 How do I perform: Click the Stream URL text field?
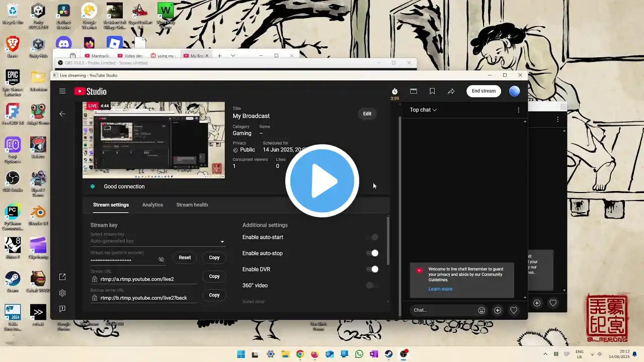tap(144, 279)
